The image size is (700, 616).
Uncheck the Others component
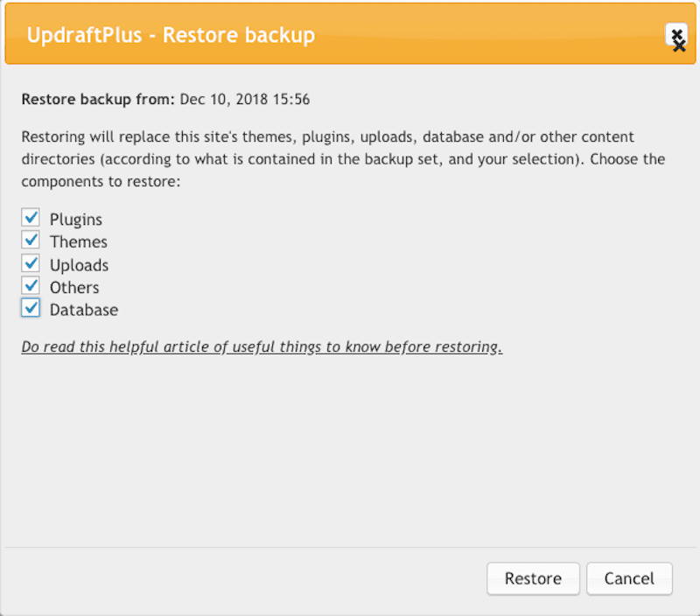[31, 285]
